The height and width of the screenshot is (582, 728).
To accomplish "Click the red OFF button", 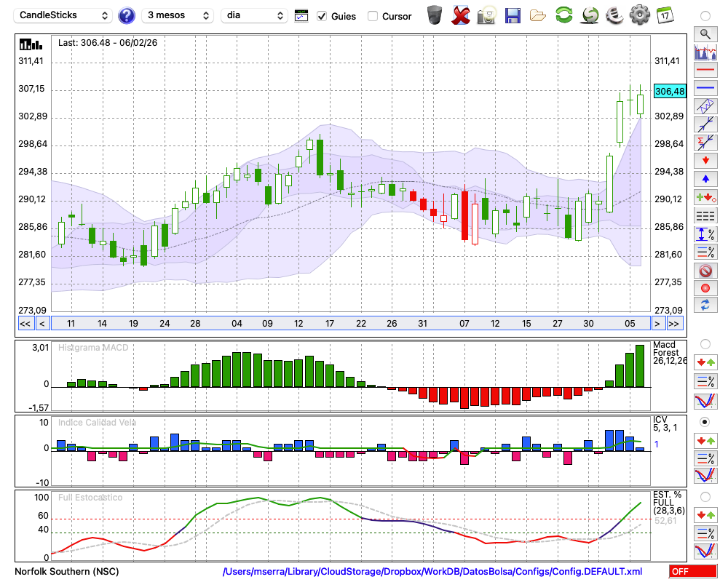I will pos(692,572).
